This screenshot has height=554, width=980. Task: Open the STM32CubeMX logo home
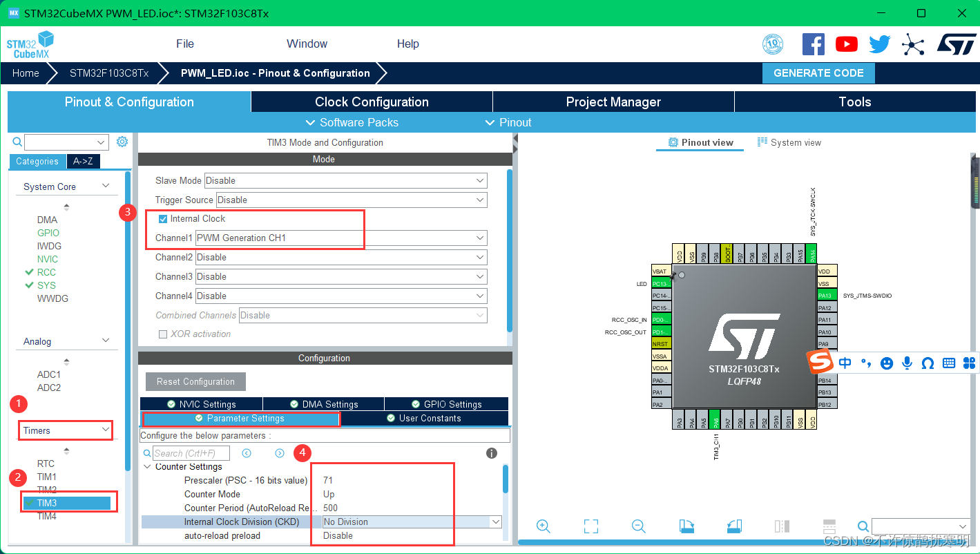30,44
